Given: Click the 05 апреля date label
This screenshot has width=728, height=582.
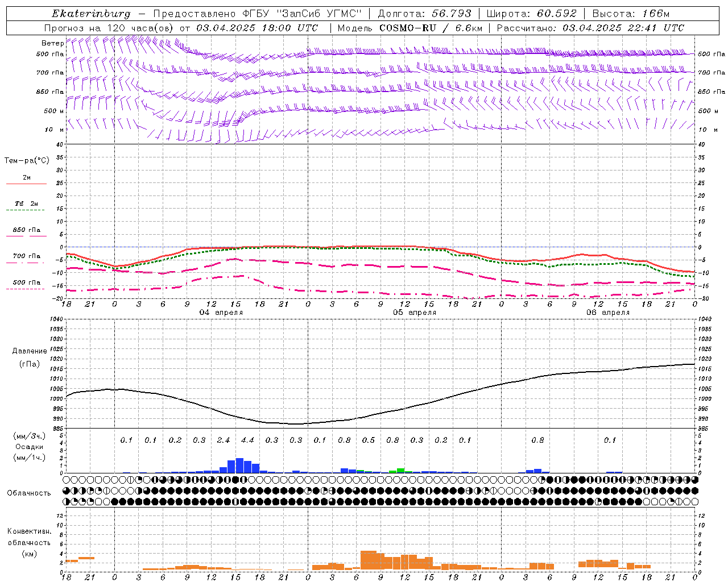Looking at the screenshot, I should (415, 313).
